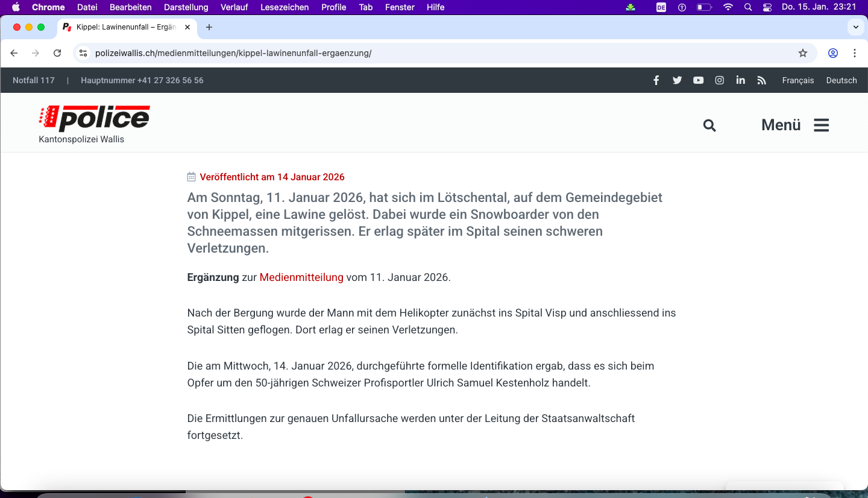Screen dimensions: 868x498
Task: Open the RSS feed icon
Action: pos(761,80)
